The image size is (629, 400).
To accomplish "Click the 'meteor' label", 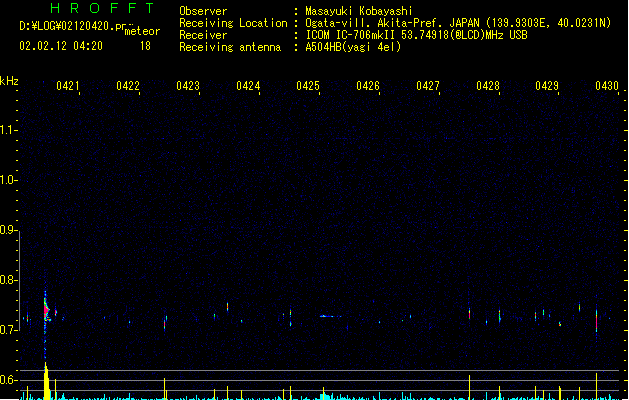I will point(142,31).
